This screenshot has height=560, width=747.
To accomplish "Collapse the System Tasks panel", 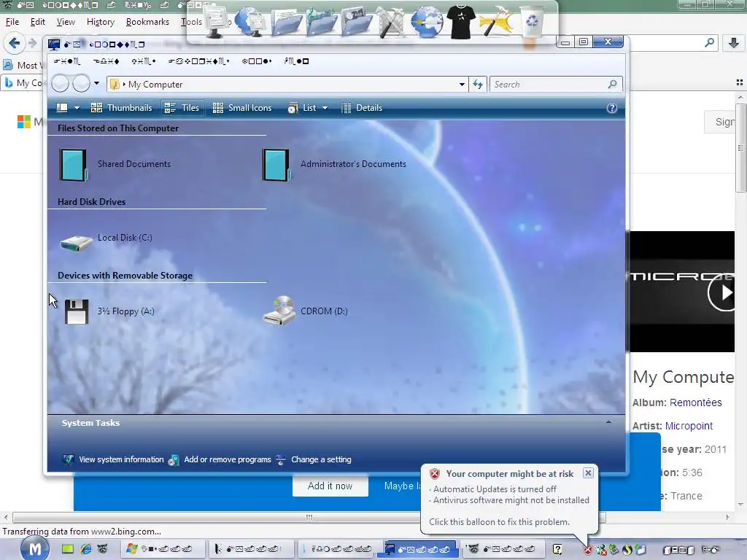I will [x=608, y=422].
